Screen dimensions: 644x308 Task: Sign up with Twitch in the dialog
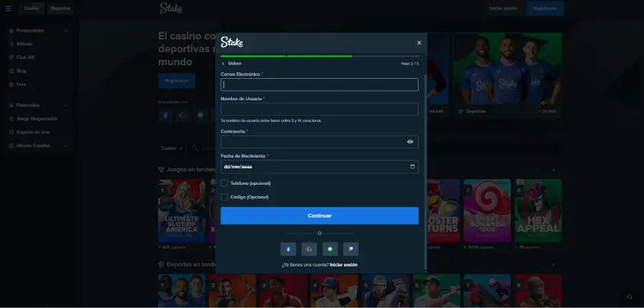tap(351, 249)
